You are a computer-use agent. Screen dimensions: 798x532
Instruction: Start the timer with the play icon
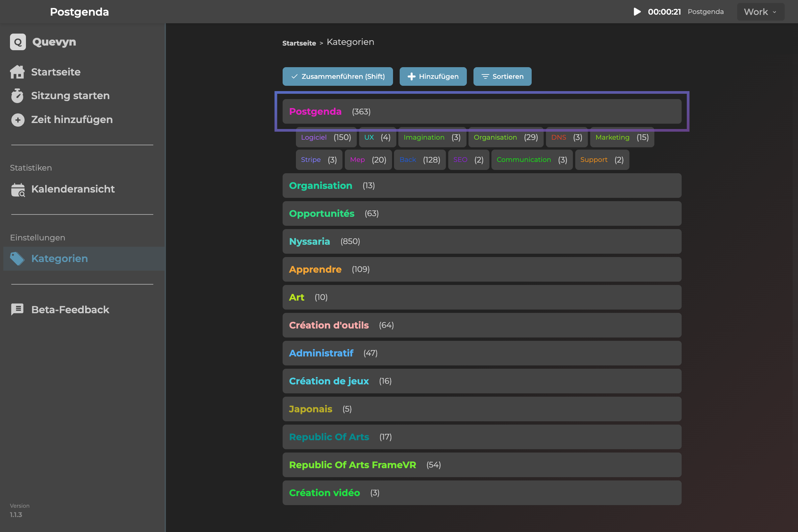(637, 12)
